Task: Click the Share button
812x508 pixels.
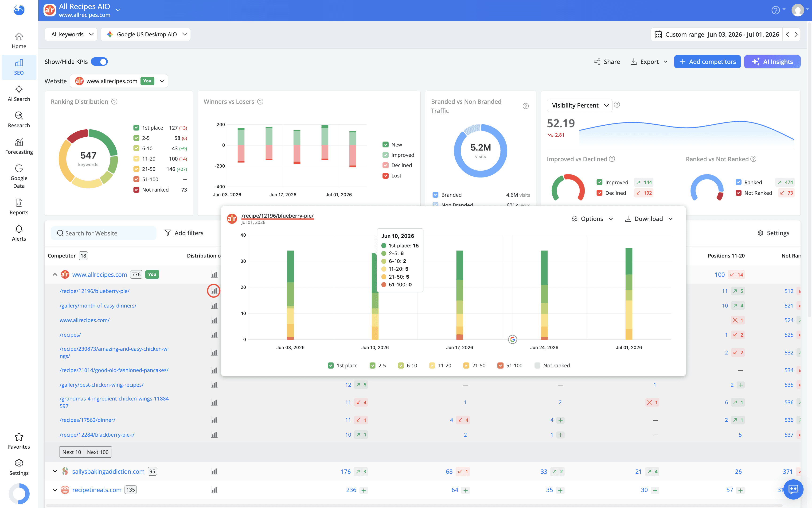Action: [x=607, y=62]
